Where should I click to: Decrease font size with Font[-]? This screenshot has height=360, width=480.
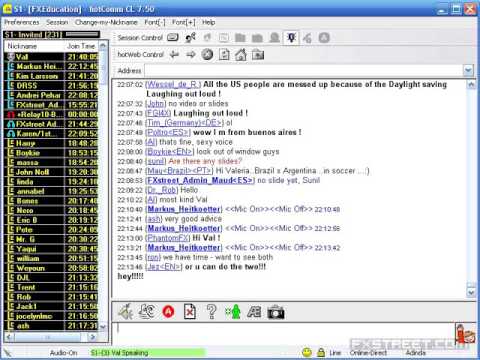[155, 22]
